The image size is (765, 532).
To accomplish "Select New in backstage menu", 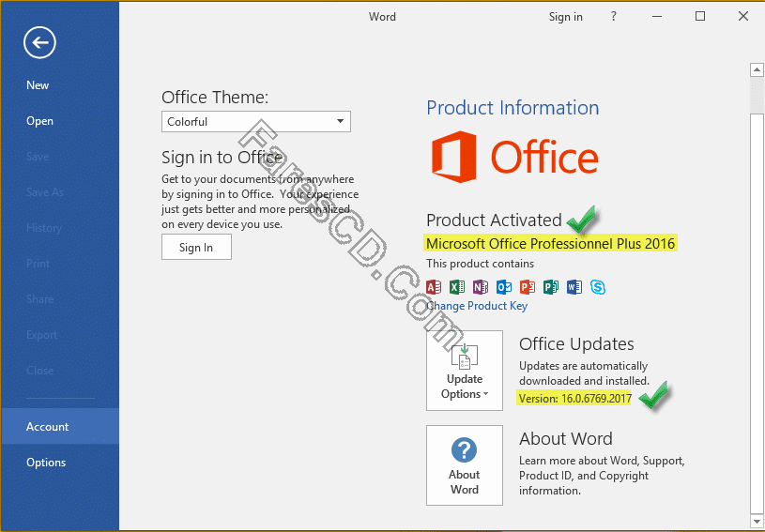I will 38,85.
